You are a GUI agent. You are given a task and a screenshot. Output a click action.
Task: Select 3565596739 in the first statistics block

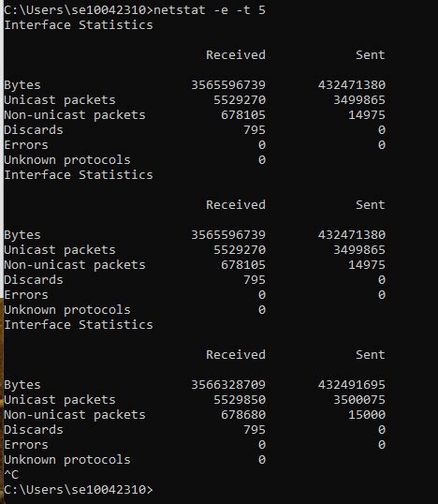(228, 85)
